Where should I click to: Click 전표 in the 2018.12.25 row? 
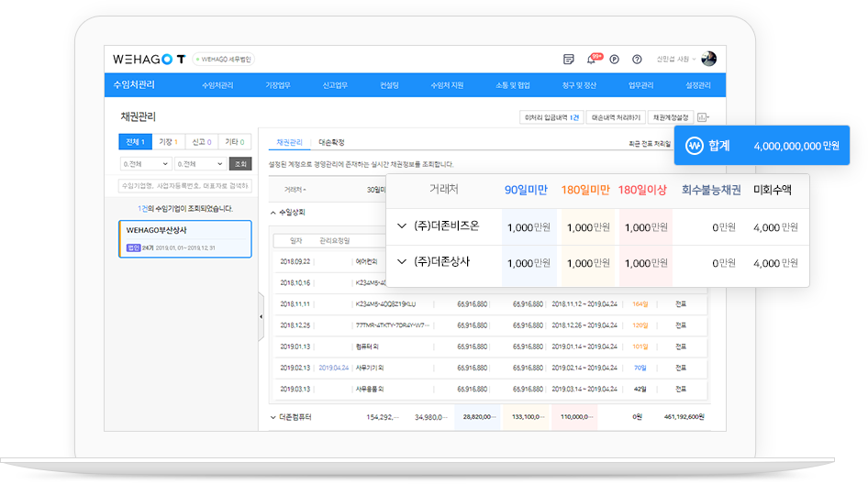coord(681,325)
